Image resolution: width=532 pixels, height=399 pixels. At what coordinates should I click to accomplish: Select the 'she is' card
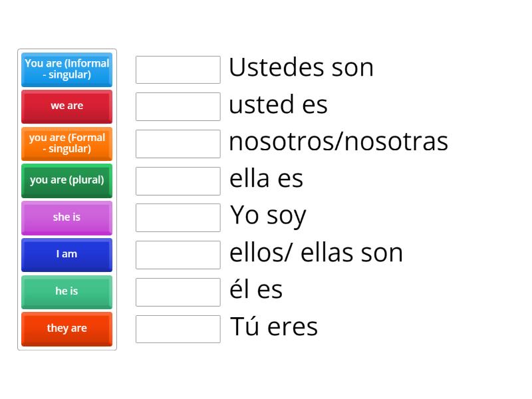66,217
